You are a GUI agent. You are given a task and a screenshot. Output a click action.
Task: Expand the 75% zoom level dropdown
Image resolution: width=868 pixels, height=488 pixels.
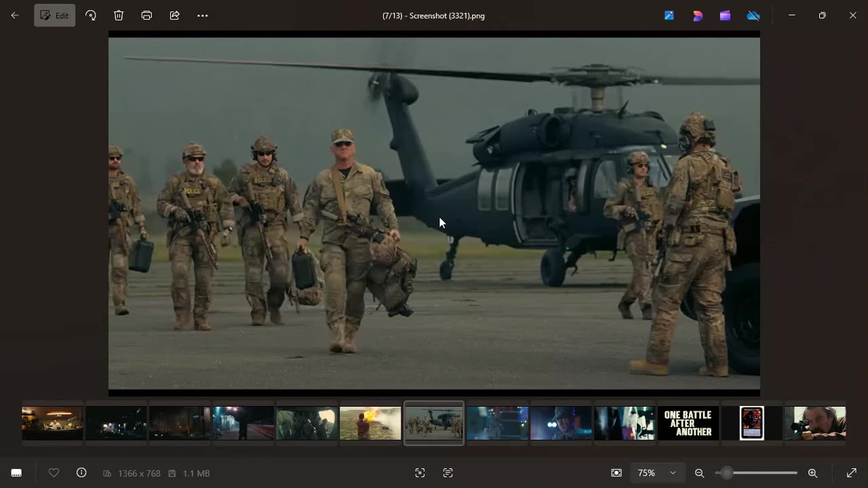(673, 473)
